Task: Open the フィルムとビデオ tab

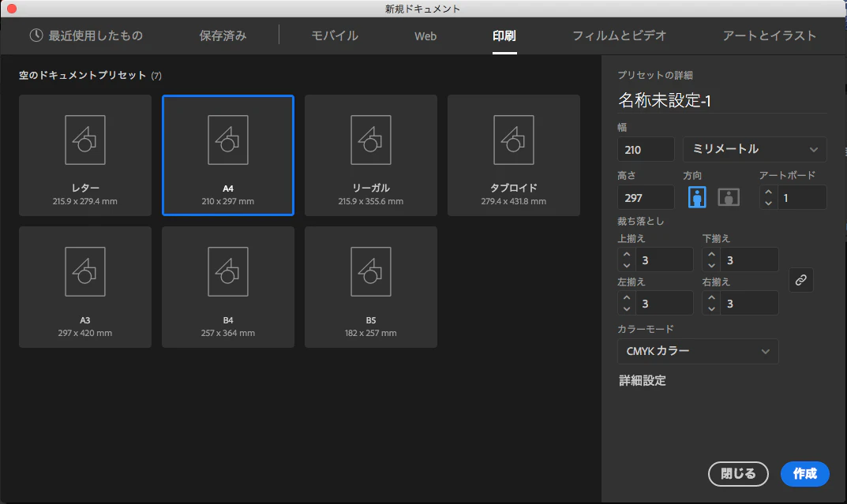Action: tap(619, 35)
